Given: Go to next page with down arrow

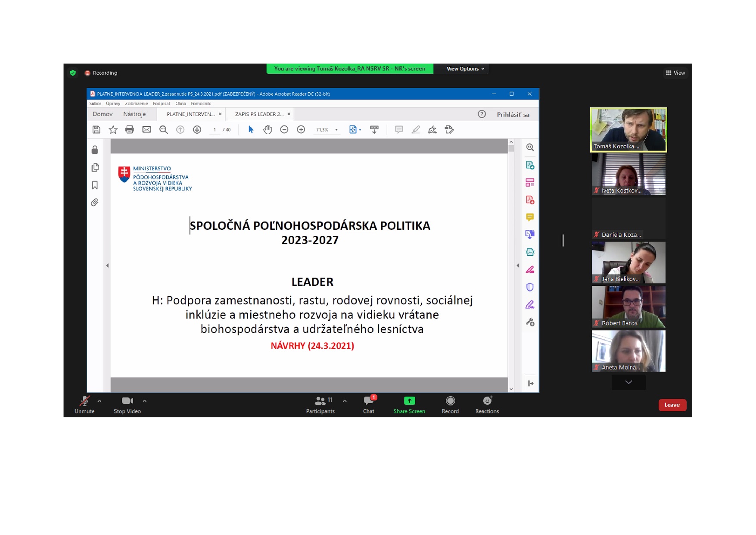Looking at the screenshot, I should pyautogui.click(x=197, y=130).
